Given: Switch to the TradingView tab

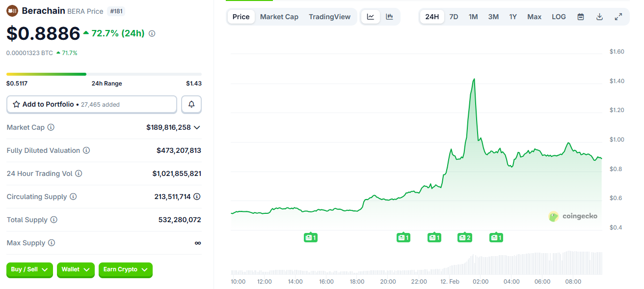Looking at the screenshot, I should pos(329,16).
